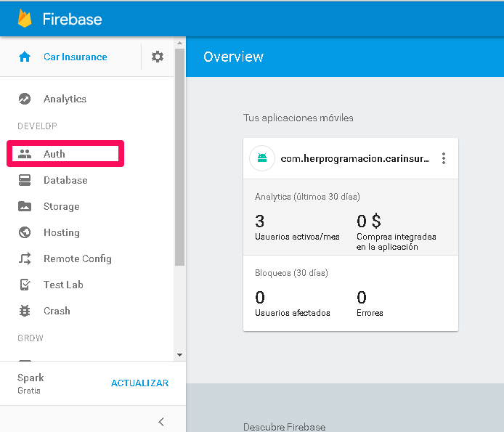This screenshot has height=432, width=504.
Task: Click the 'Bloqueos (30 días)' heading
Action: pos(291,273)
